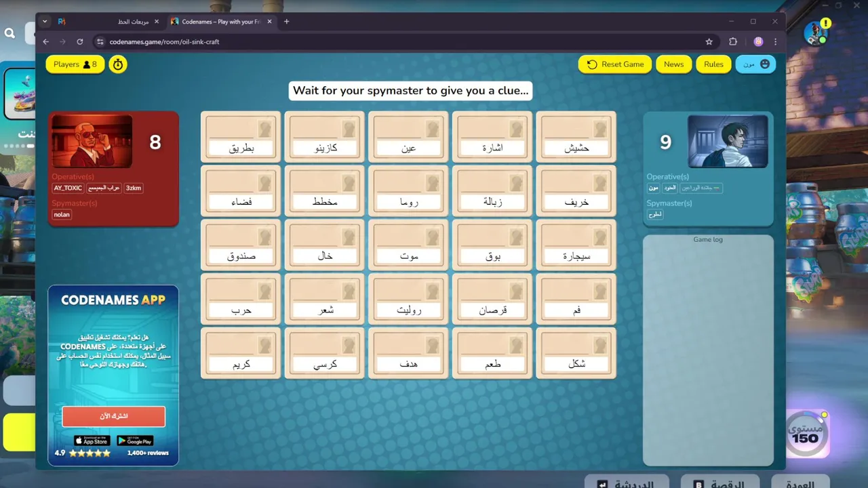The height and width of the screenshot is (488, 868).
Task: Open site information icon in address bar
Action: 100,41
